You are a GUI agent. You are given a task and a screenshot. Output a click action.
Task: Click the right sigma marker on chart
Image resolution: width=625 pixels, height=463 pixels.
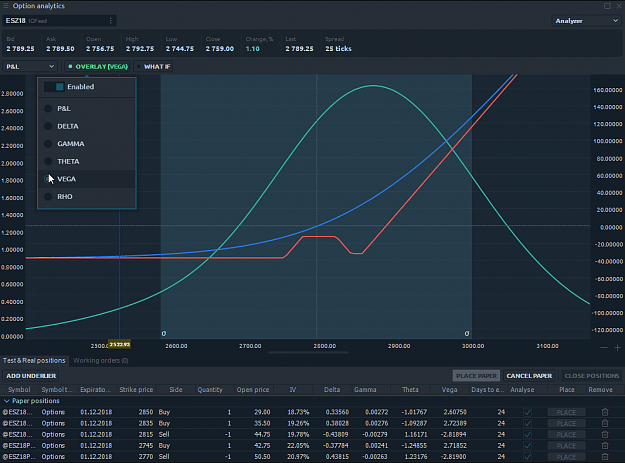(x=467, y=334)
